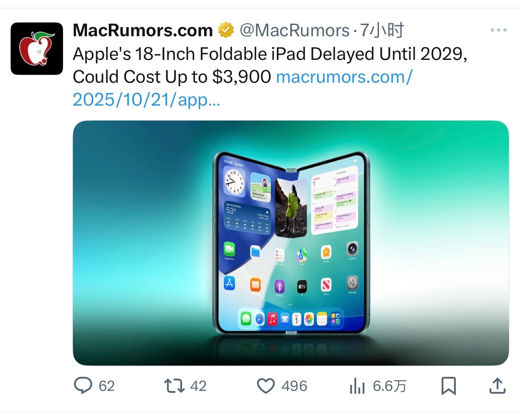The width and height of the screenshot is (520, 420).
Task: Open the share upload icon
Action: click(497, 386)
